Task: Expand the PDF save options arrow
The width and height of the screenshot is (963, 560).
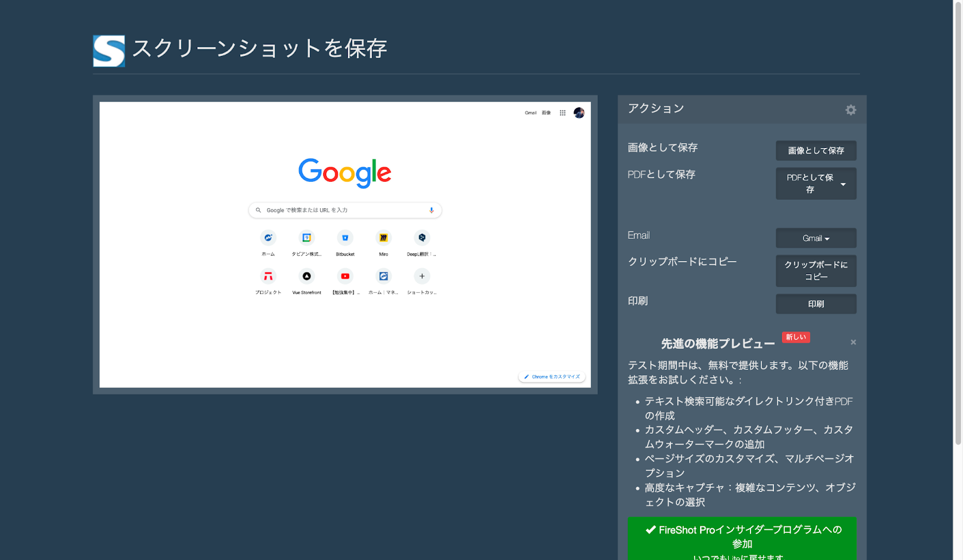Action: coord(843,184)
